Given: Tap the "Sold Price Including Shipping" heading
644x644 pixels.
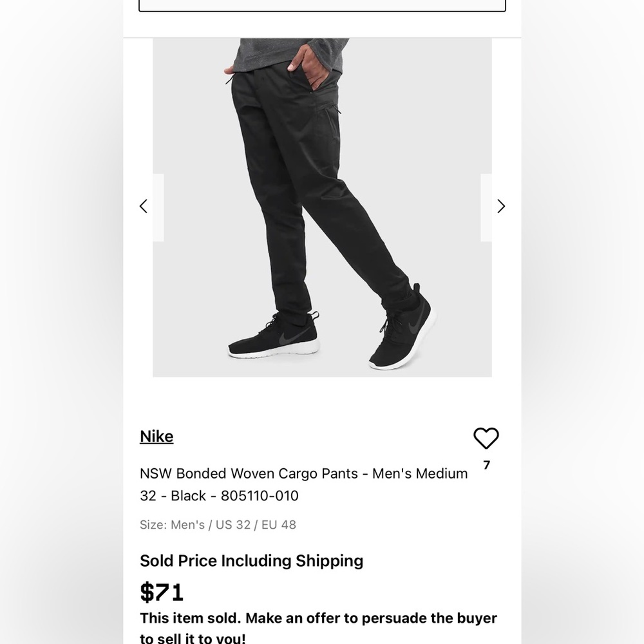Looking at the screenshot, I should tap(251, 560).
